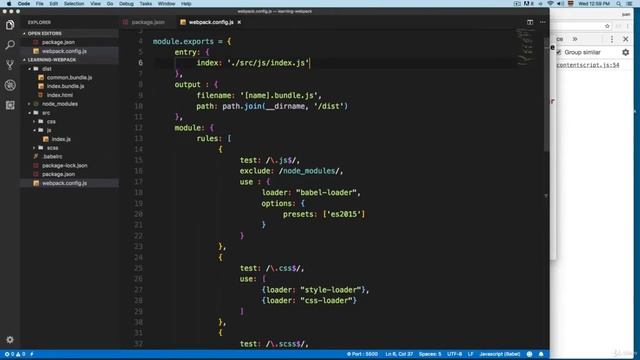Open the Edit menu
The width and height of the screenshot is (640, 360).
tap(54, 4)
